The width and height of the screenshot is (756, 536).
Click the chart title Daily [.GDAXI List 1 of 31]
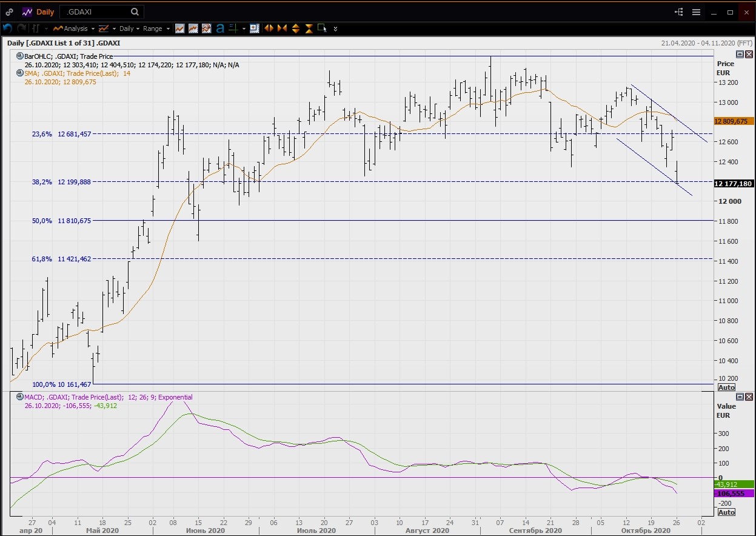click(x=63, y=43)
